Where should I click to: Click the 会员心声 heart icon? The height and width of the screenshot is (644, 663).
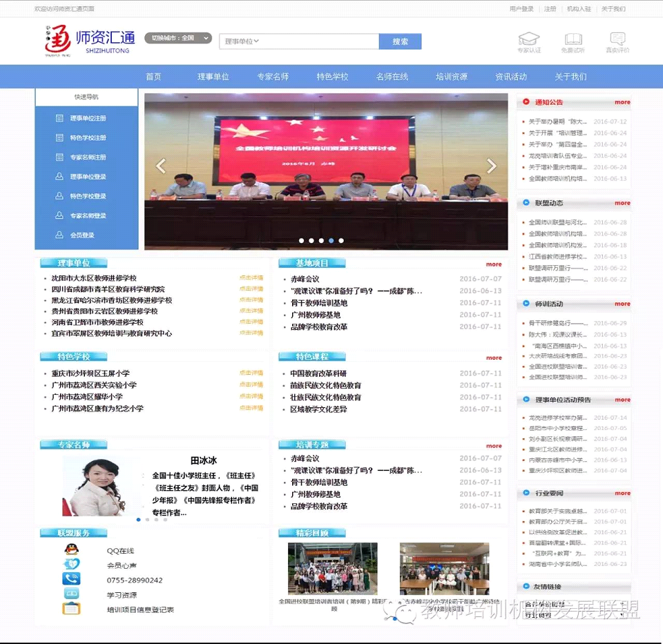[x=71, y=564]
